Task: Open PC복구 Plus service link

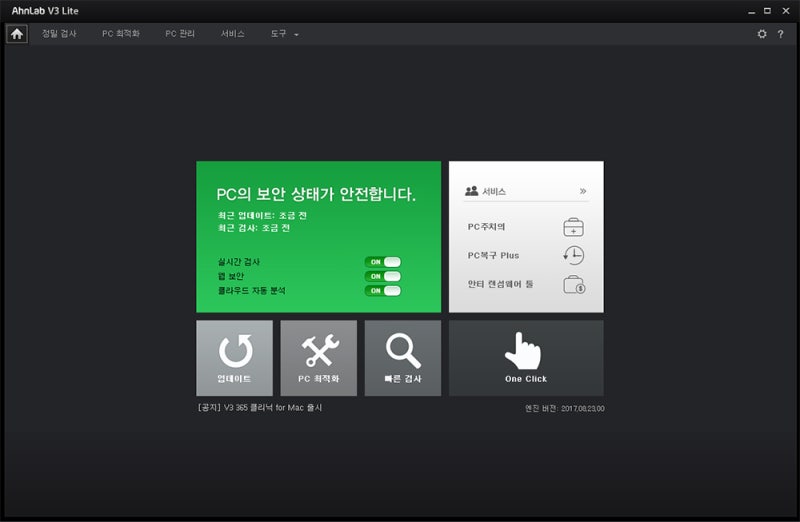Action: coord(493,255)
